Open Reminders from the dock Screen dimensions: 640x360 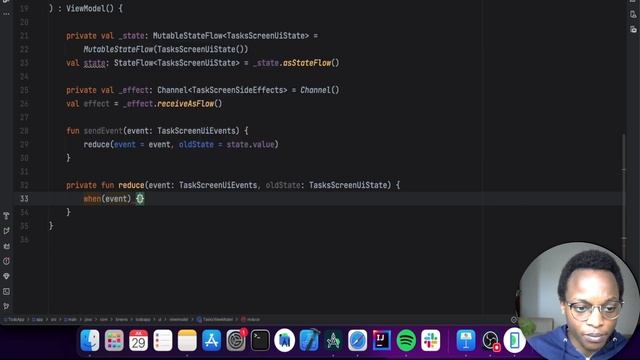click(163, 340)
